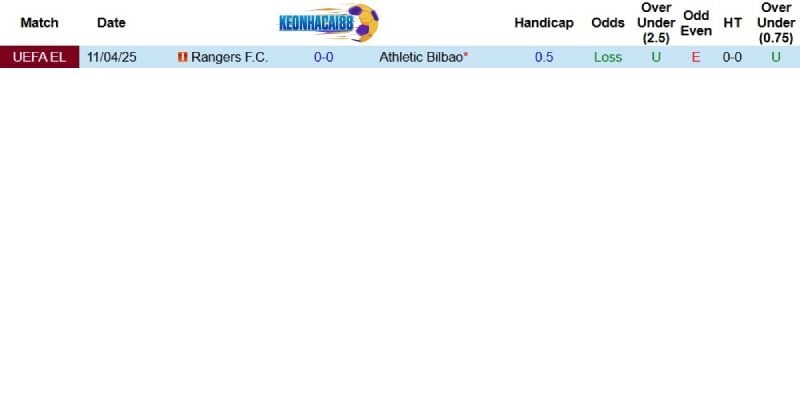Click the Odds column header

pos(608,22)
